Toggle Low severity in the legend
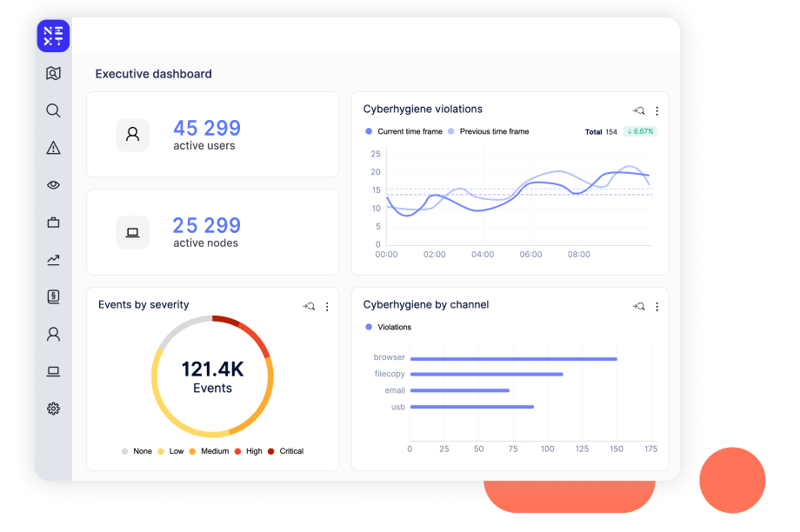 pos(171,451)
